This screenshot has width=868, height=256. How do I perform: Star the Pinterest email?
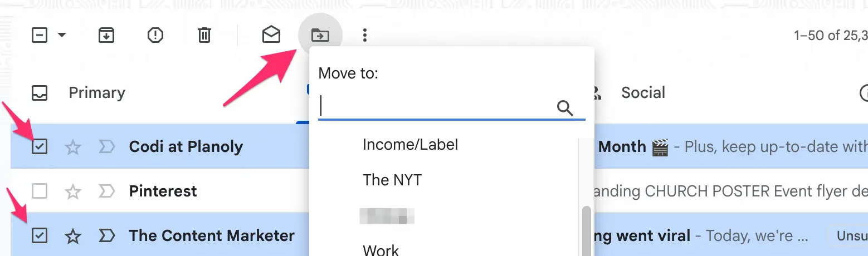pos(73,191)
